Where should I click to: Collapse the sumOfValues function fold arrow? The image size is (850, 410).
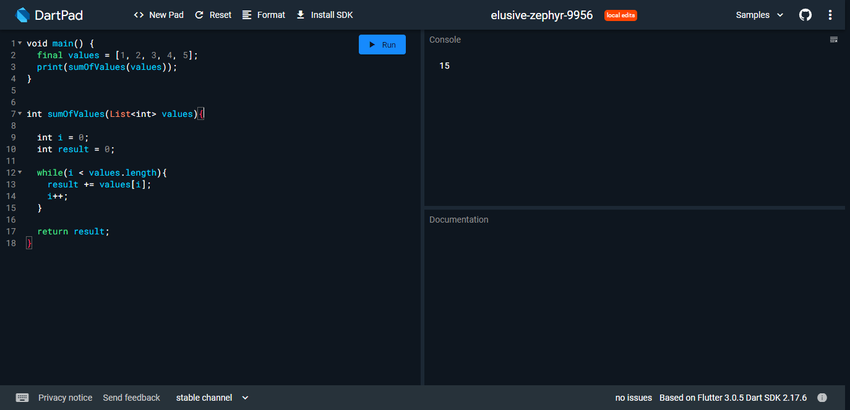click(19, 114)
